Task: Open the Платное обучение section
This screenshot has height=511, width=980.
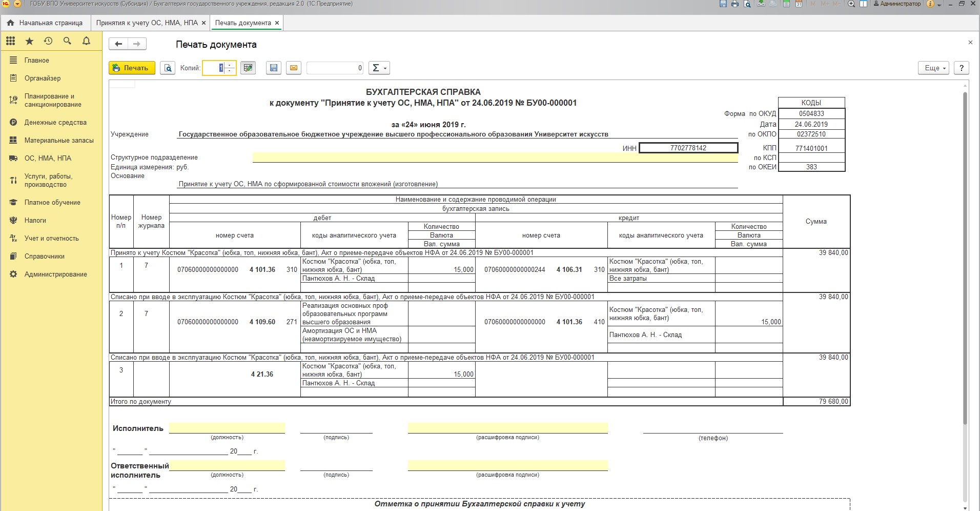Action: point(51,202)
